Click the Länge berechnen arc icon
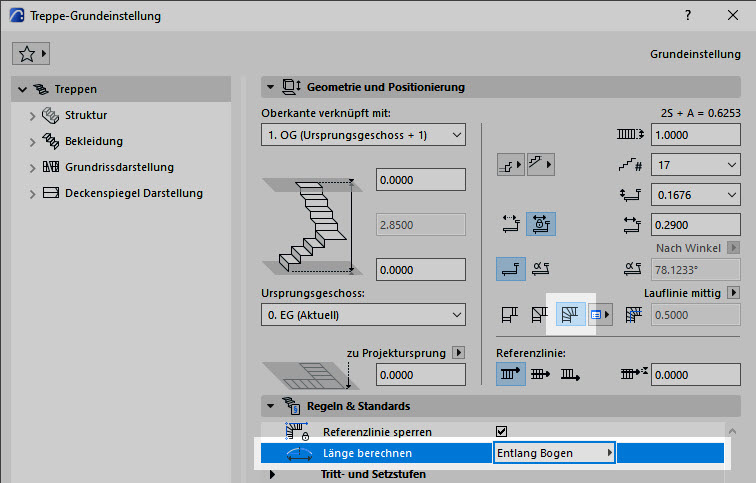 click(x=299, y=454)
